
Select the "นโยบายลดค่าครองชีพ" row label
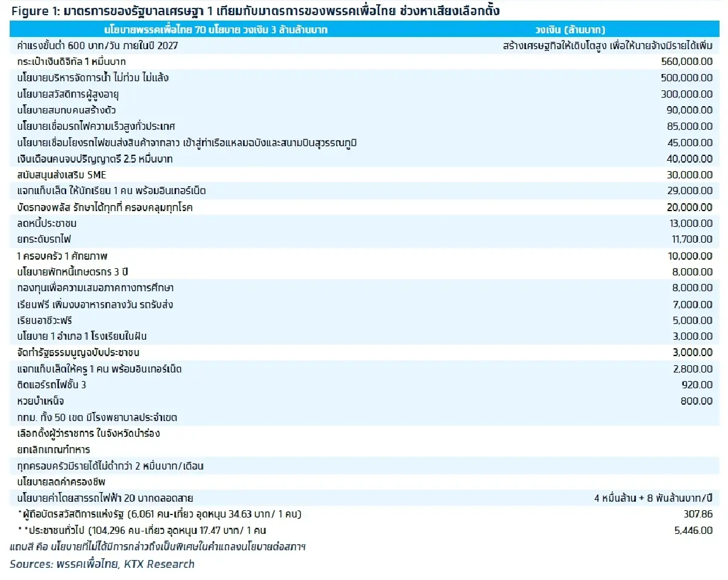click(x=62, y=482)
